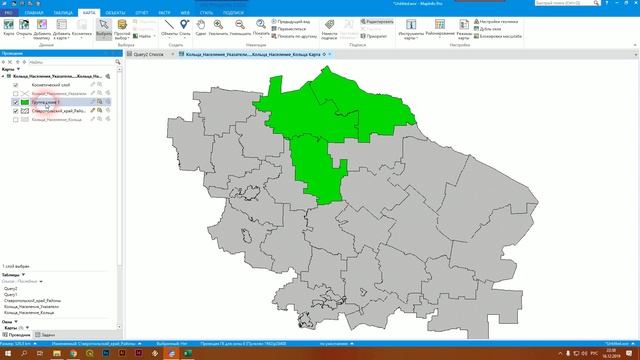Click the Дубль окна clone view item

(487, 29)
